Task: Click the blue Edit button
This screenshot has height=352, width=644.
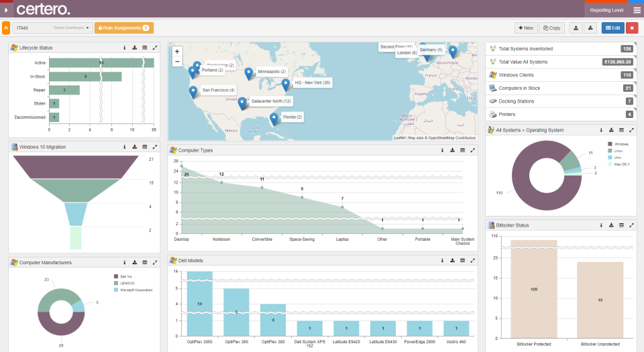Action: tap(612, 28)
